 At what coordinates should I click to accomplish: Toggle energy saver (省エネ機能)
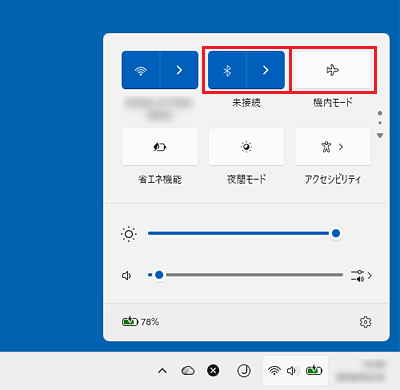[x=160, y=147]
